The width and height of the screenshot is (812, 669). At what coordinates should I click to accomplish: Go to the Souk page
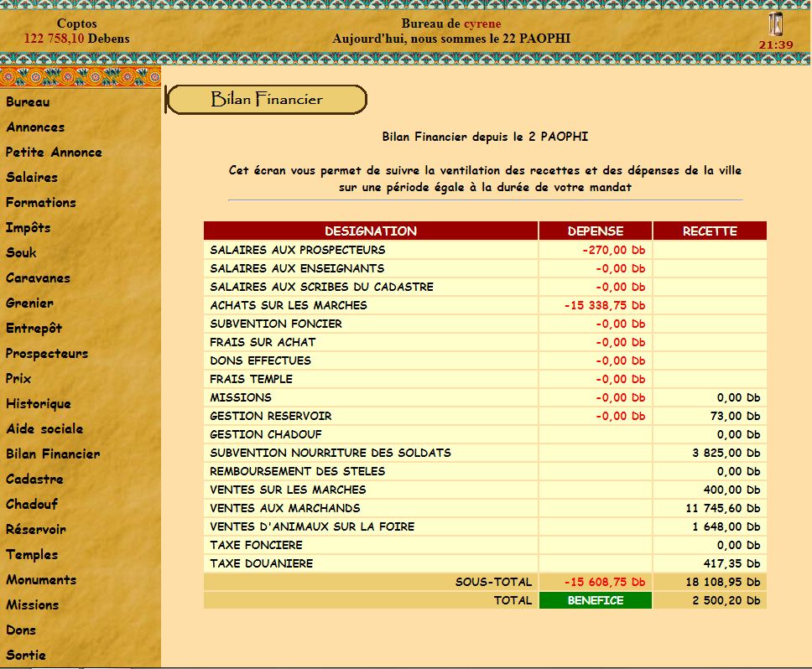21,253
